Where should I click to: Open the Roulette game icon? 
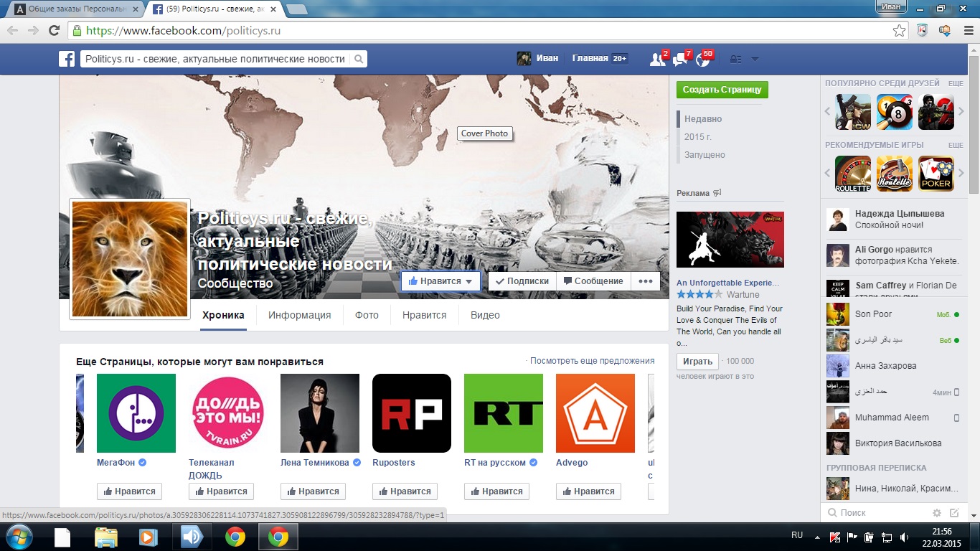tap(853, 174)
